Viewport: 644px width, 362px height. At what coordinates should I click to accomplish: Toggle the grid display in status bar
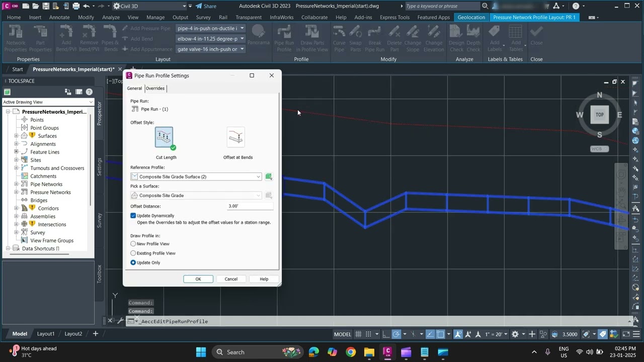[358, 334]
